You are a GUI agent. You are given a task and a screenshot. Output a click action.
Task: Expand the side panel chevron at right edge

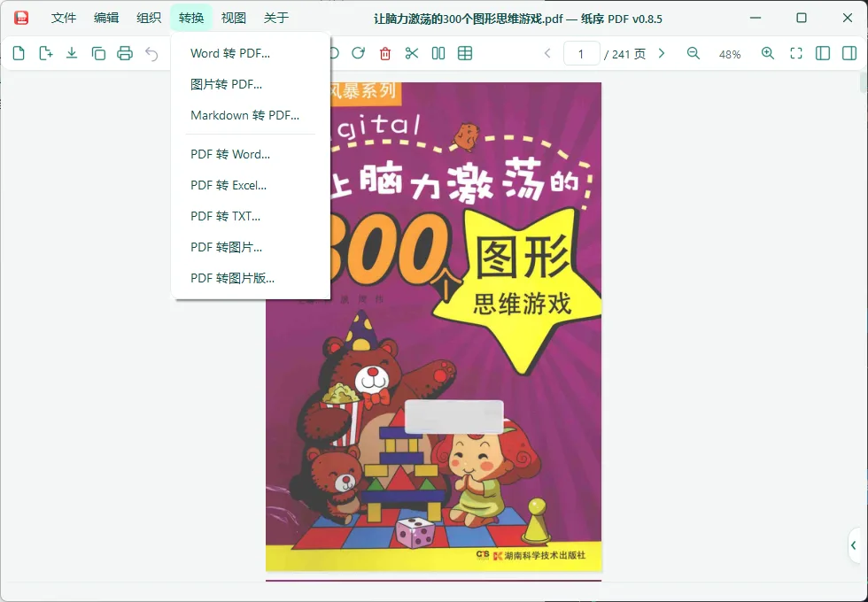(x=854, y=545)
